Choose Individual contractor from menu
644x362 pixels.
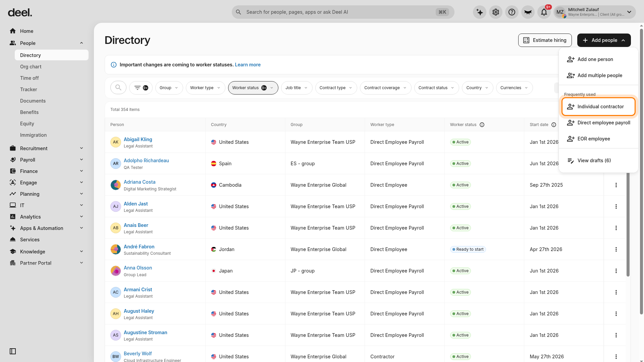click(x=598, y=107)
